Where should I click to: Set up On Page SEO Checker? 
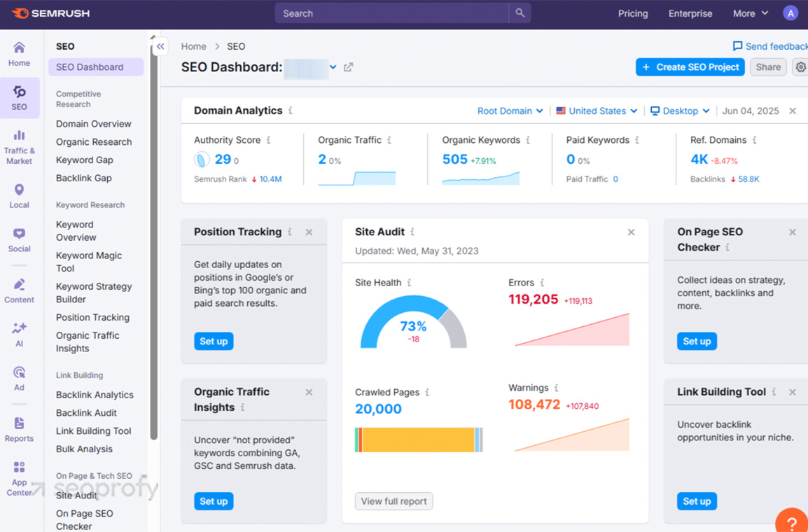pos(697,341)
